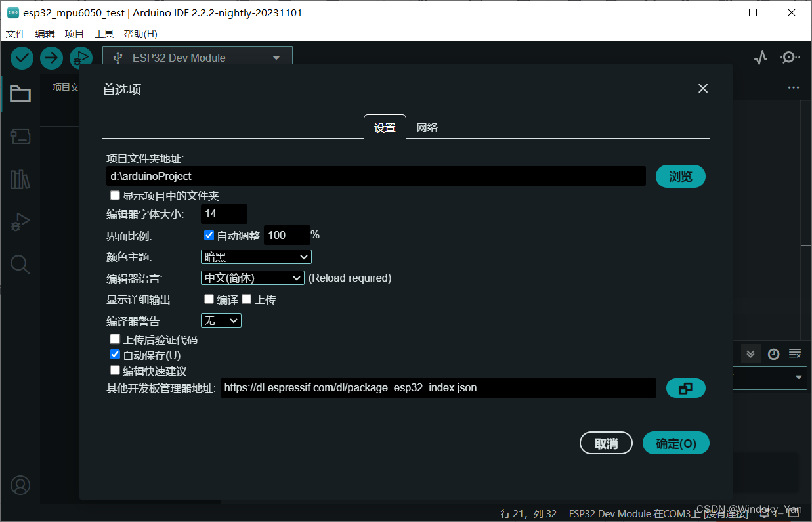Start debugging with the debug toolbar icon

pyautogui.click(x=81, y=58)
